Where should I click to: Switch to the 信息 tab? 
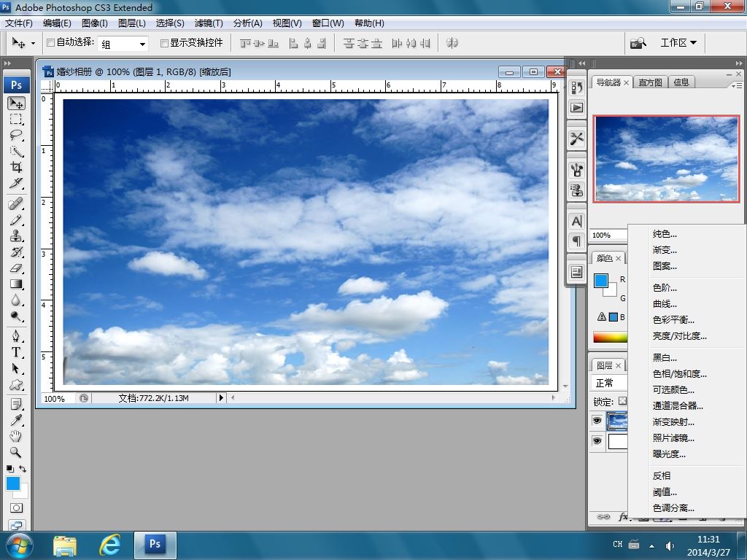pos(681,82)
